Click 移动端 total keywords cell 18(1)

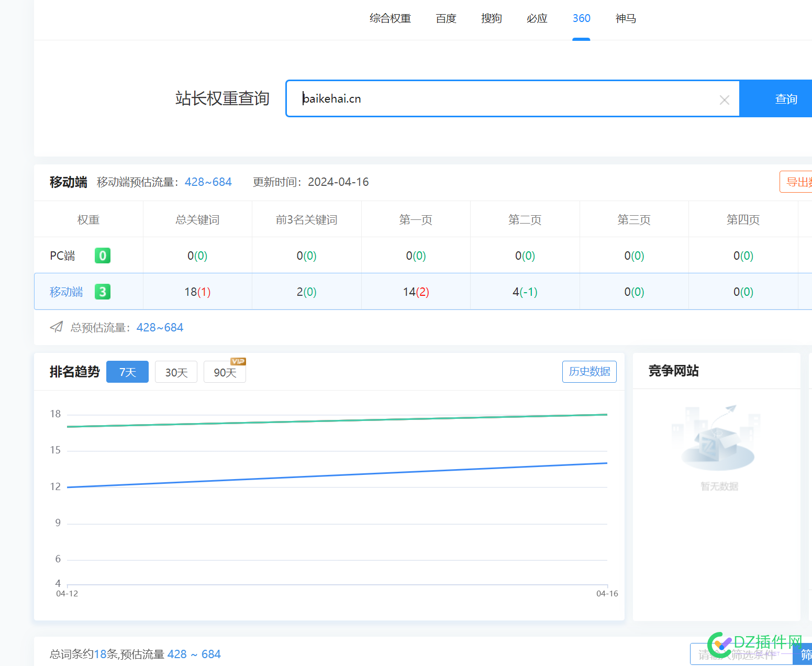pos(197,292)
